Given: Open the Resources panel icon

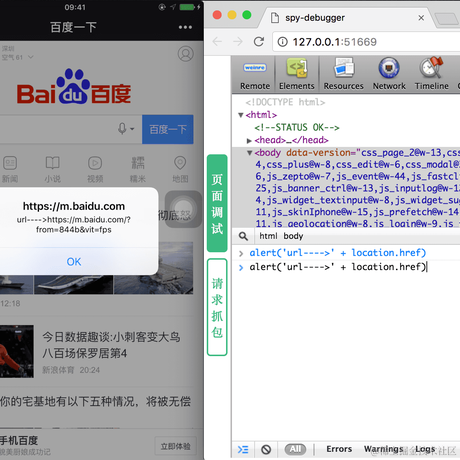Looking at the screenshot, I should 343,75.
